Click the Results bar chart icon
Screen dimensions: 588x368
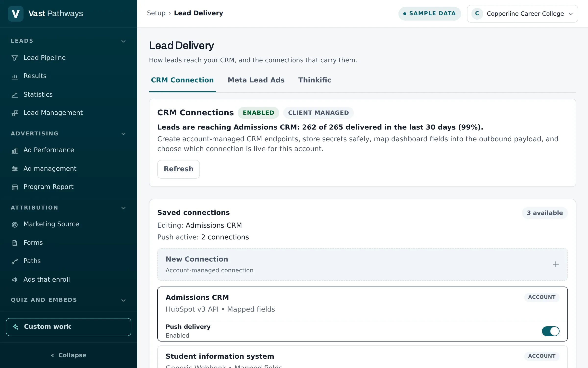tap(15, 76)
